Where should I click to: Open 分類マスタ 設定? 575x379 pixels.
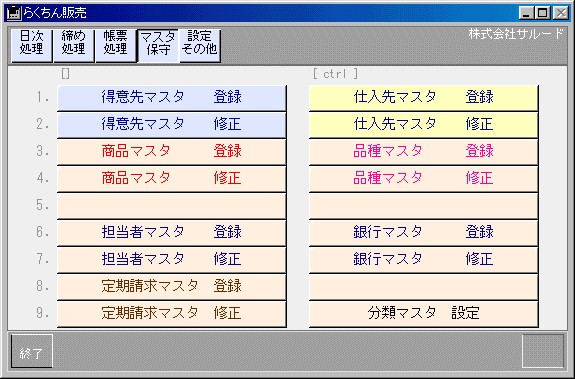tap(424, 314)
